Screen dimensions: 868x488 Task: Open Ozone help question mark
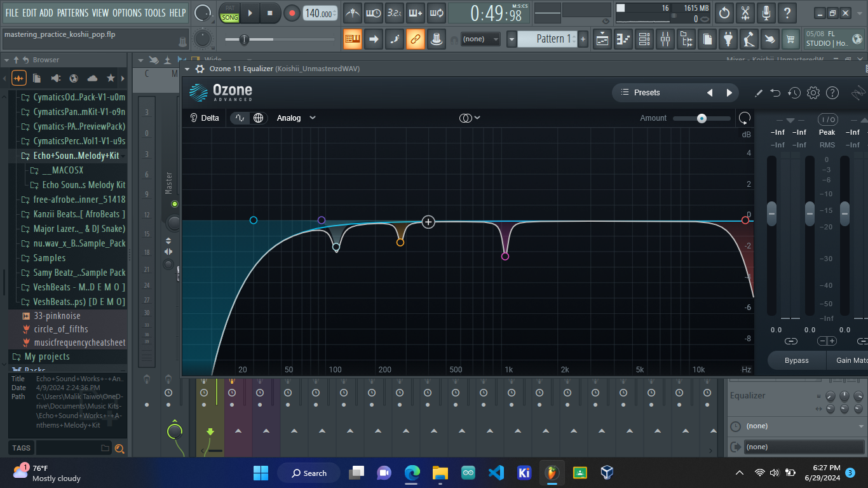point(832,93)
